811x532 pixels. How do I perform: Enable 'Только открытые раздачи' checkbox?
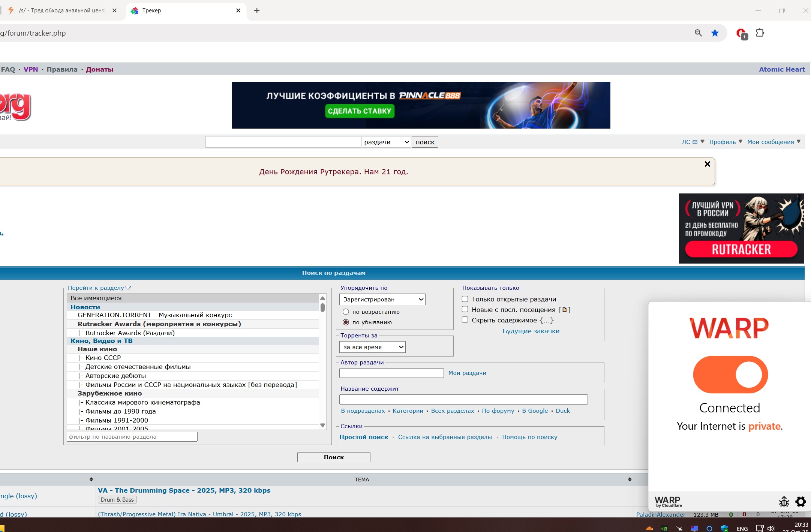465,299
